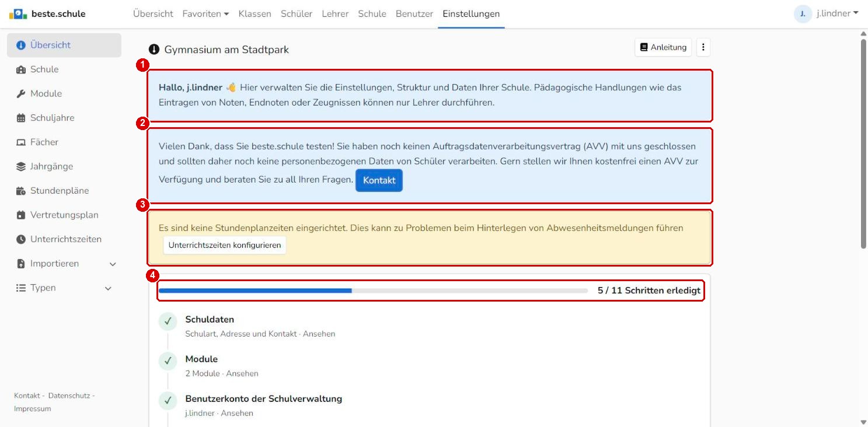Click the j.lindner link under Benutzerkonto der Schulverwaltung

pos(200,413)
